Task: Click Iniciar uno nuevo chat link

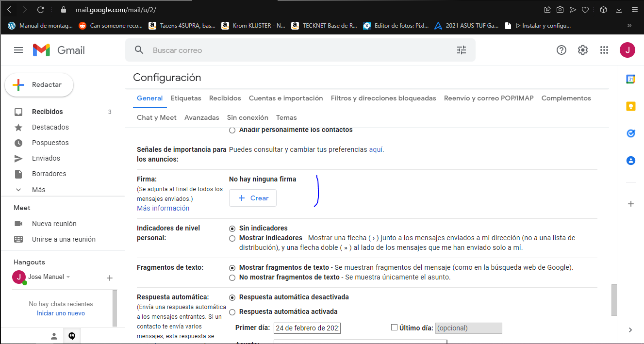Action: click(61, 313)
